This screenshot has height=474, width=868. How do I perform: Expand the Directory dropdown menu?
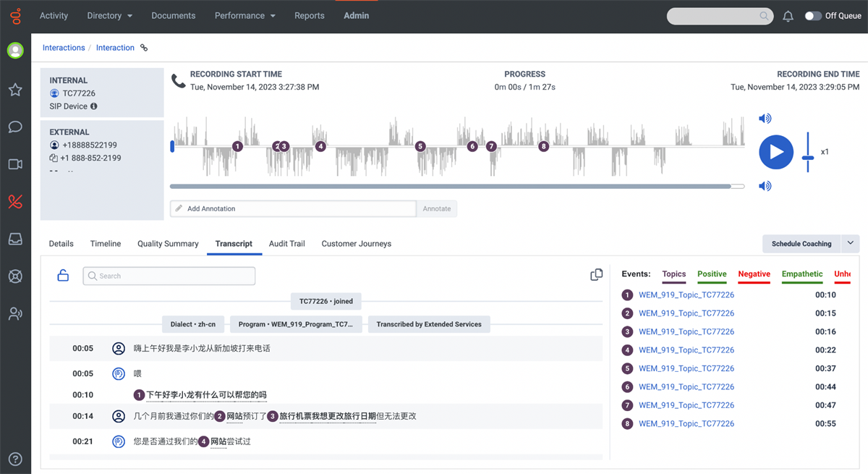(x=109, y=16)
